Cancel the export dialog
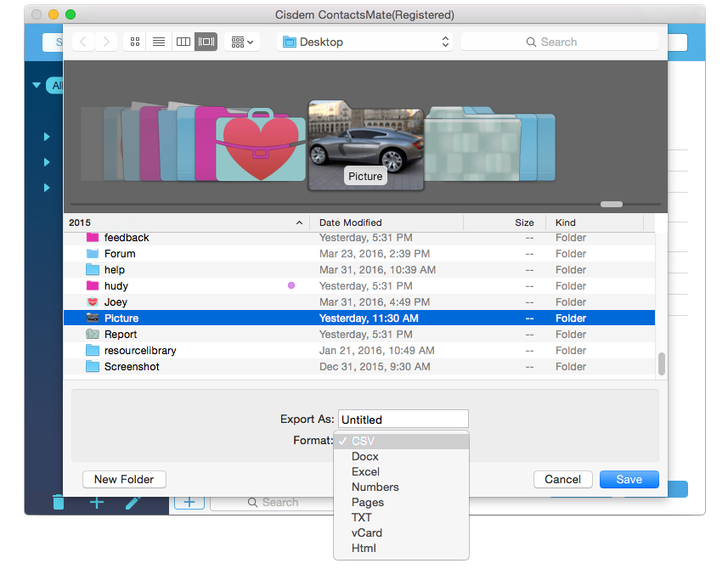728x569 pixels. [x=562, y=480]
